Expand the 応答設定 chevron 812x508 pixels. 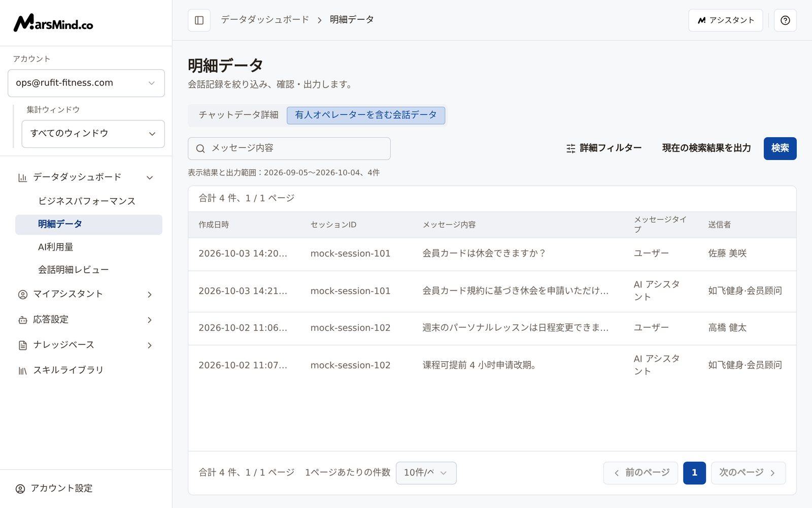pos(150,320)
